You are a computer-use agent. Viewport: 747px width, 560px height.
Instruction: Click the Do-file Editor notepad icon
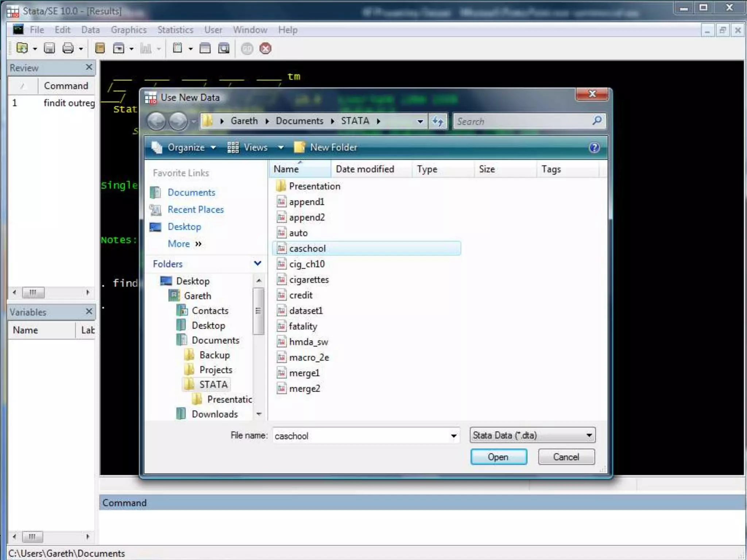tap(177, 48)
